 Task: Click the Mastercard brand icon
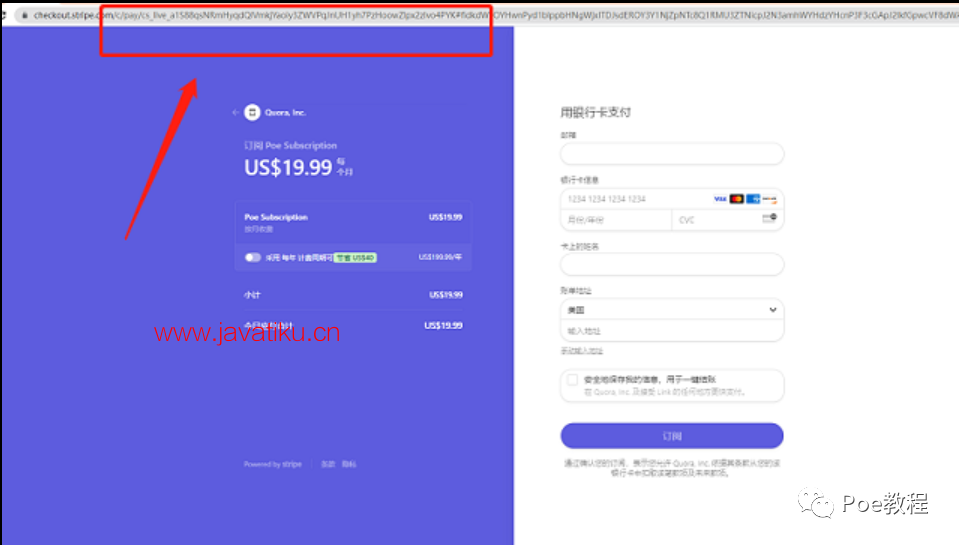736,199
